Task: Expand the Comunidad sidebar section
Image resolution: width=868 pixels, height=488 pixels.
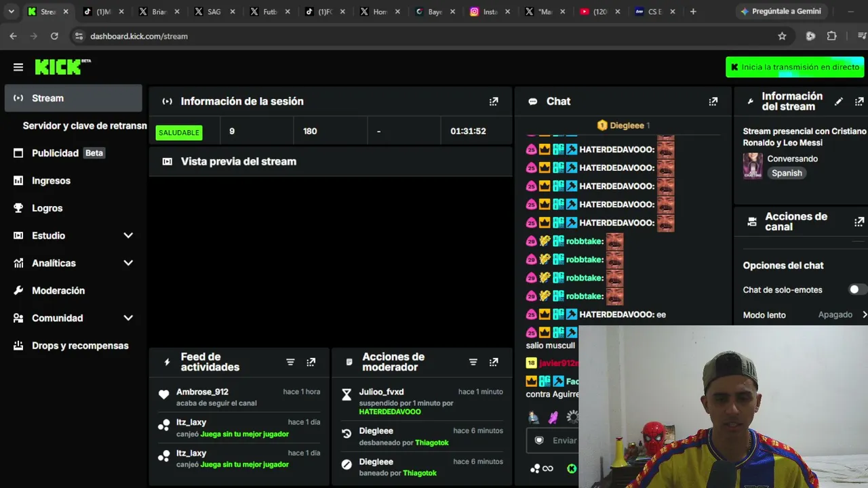Action: (128, 318)
